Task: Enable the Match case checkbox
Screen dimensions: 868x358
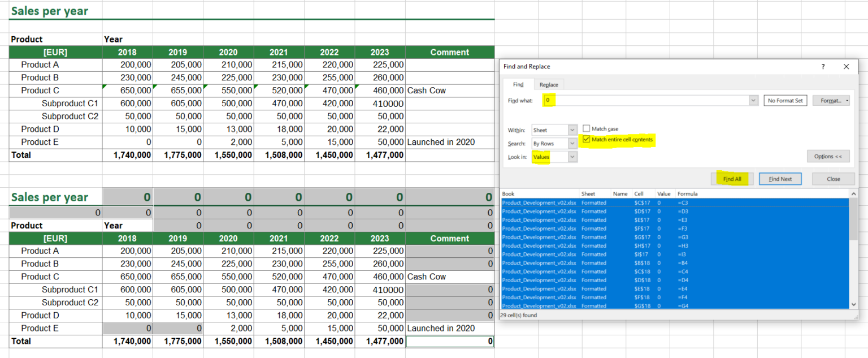Action: pos(587,128)
